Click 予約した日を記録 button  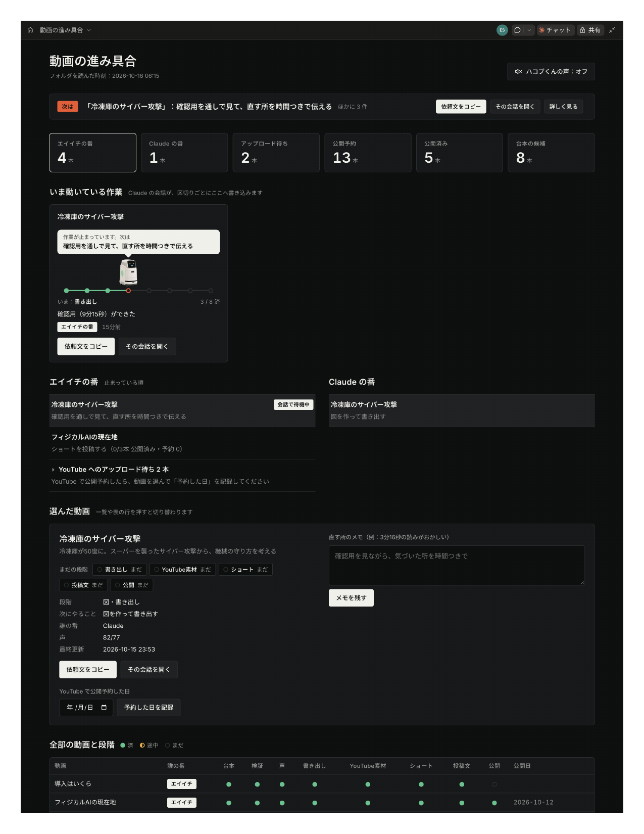(148, 708)
